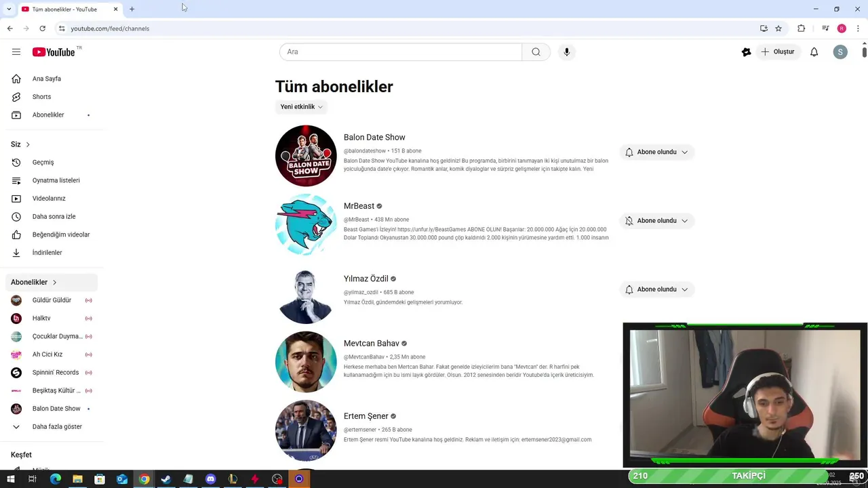
Task: Open the browser extensions puzzle icon
Action: coord(802,28)
